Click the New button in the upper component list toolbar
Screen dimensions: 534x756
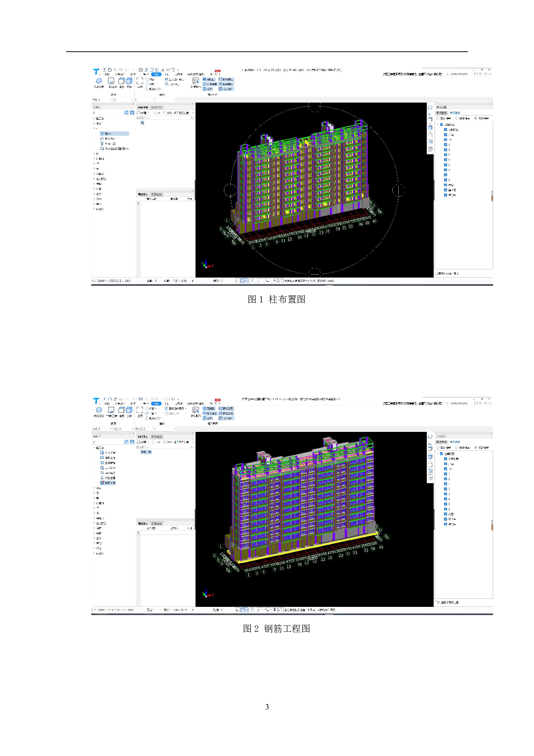point(143,113)
